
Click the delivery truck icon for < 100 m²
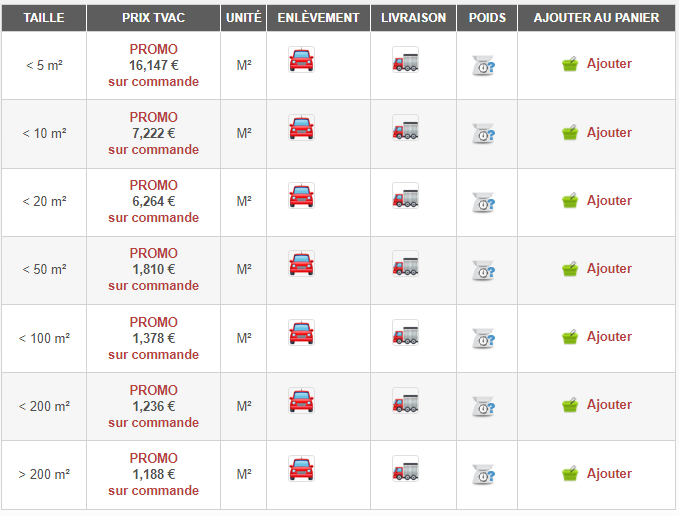[x=405, y=334]
